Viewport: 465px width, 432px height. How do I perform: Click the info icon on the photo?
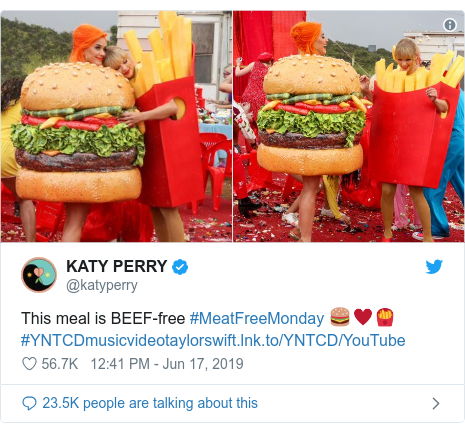click(450, 25)
